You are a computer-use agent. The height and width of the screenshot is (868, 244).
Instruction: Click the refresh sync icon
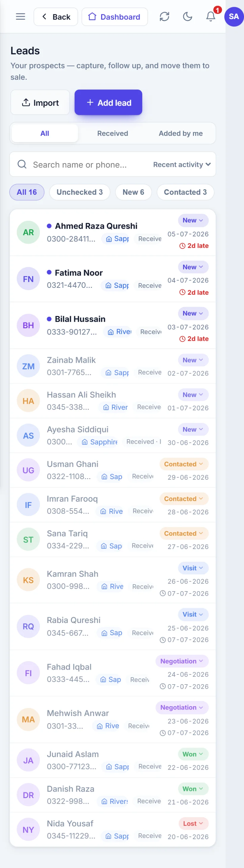[165, 17]
